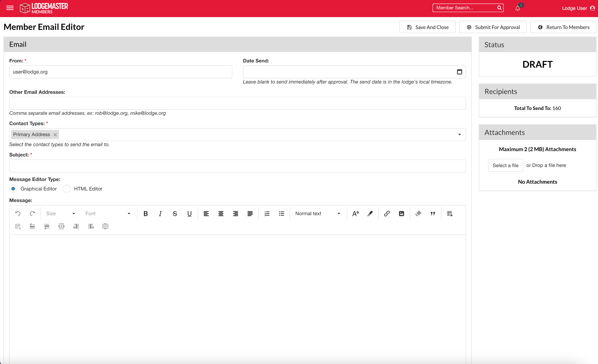
Task: Pick a text highlight color
Action: point(370,213)
